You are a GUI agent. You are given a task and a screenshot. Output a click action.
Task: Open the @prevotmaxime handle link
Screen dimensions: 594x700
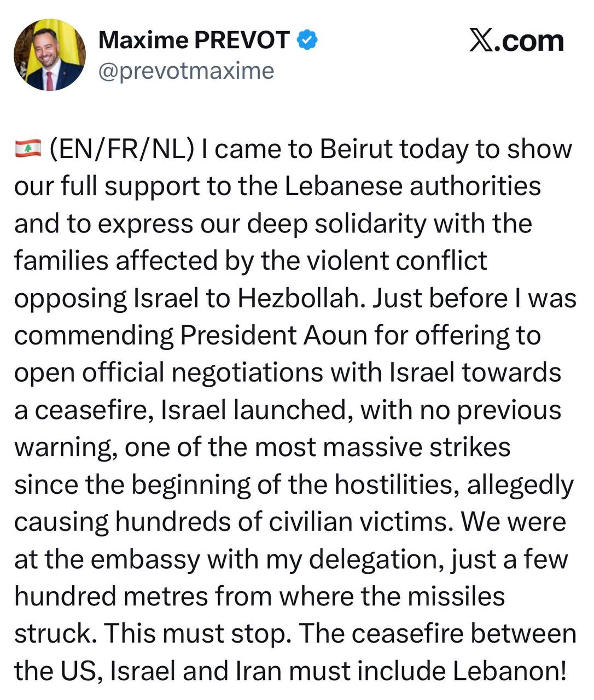pos(186,71)
